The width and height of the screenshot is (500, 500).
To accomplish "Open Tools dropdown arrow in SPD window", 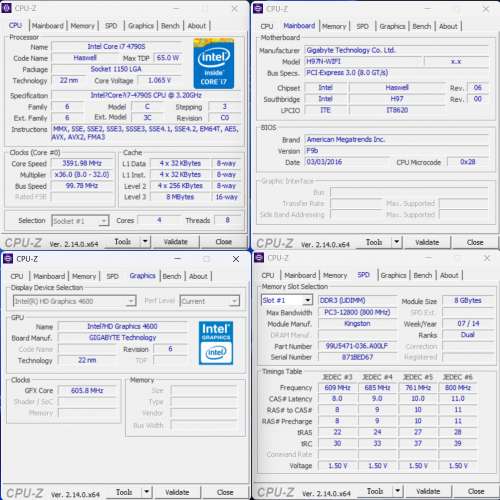I will click(x=397, y=491).
